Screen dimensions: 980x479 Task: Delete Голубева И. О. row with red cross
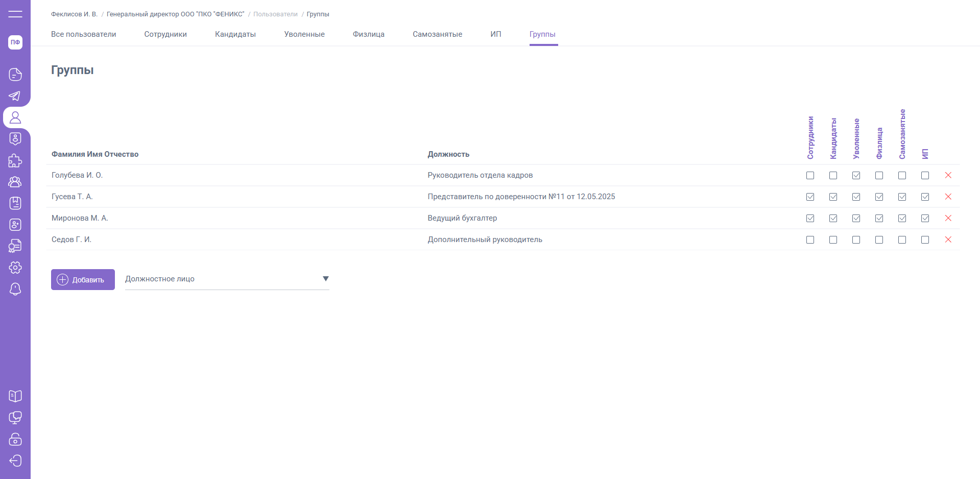point(948,175)
